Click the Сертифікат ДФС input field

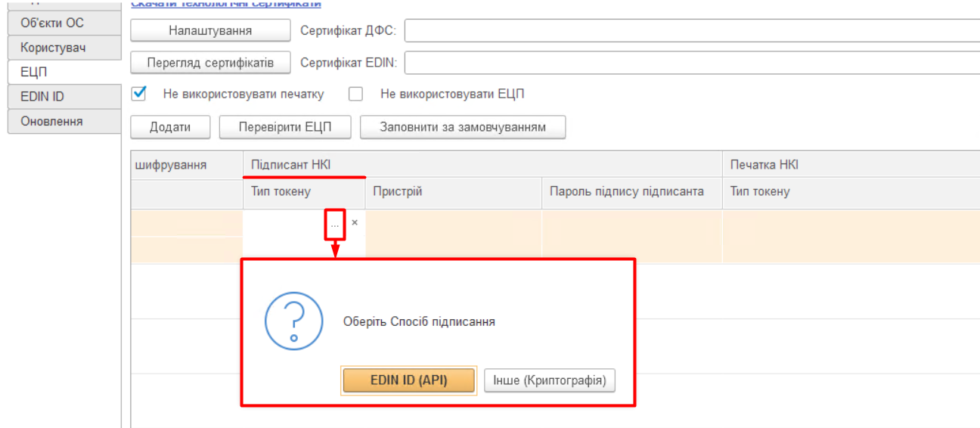pos(693,31)
